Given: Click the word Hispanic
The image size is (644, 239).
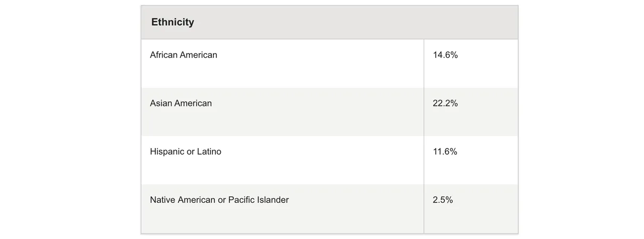Looking at the screenshot, I should click(x=167, y=151).
